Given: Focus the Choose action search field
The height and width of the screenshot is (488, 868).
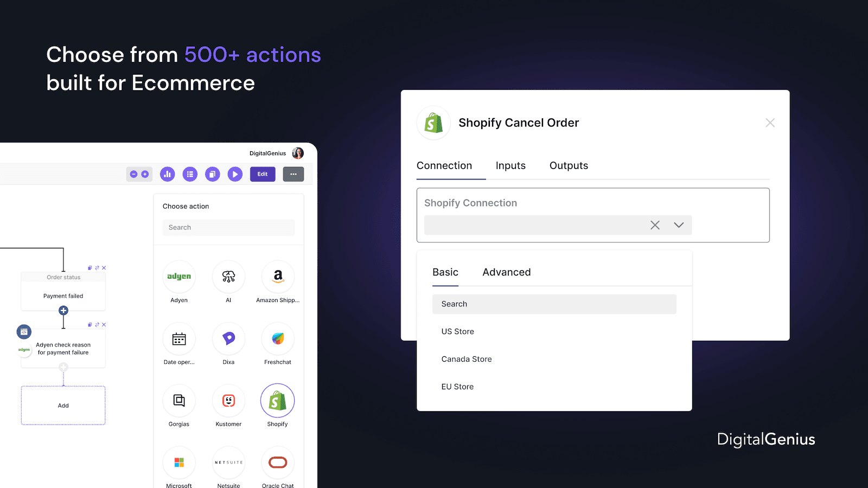Looking at the screenshot, I should [228, 228].
